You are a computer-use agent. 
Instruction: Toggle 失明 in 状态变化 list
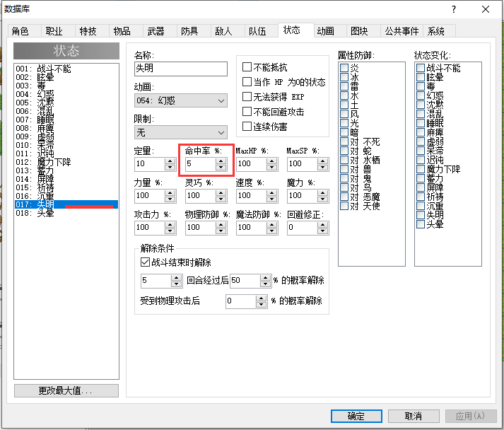click(421, 215)
